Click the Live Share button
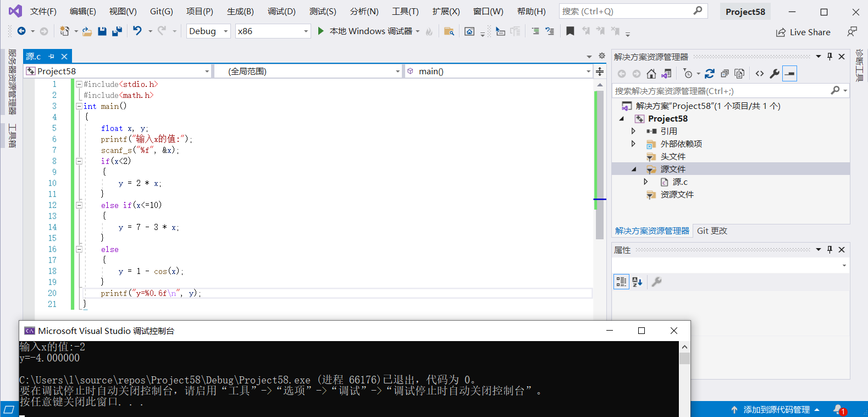This screenshot has height=417, width=868. coord(803,32)
